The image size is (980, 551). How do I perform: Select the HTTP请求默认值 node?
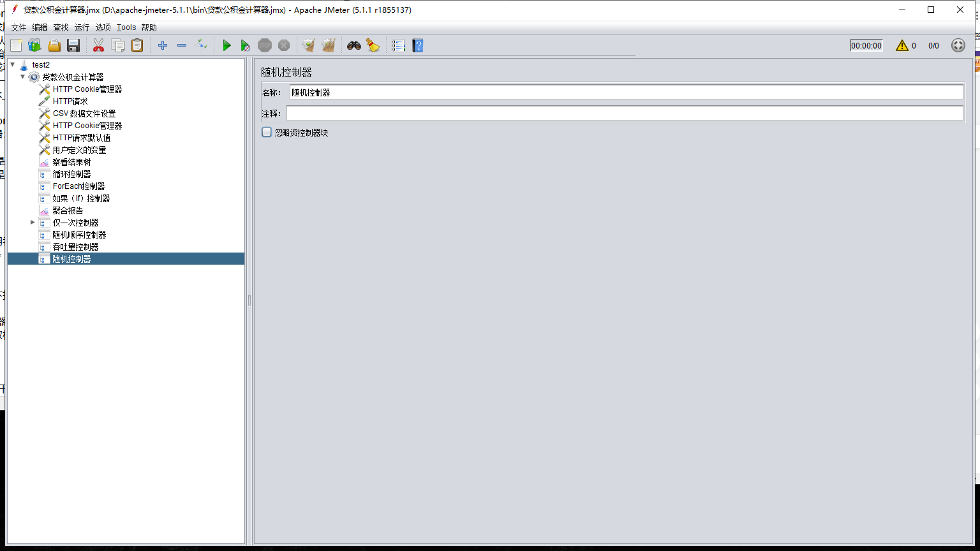[x=82, y=138]
